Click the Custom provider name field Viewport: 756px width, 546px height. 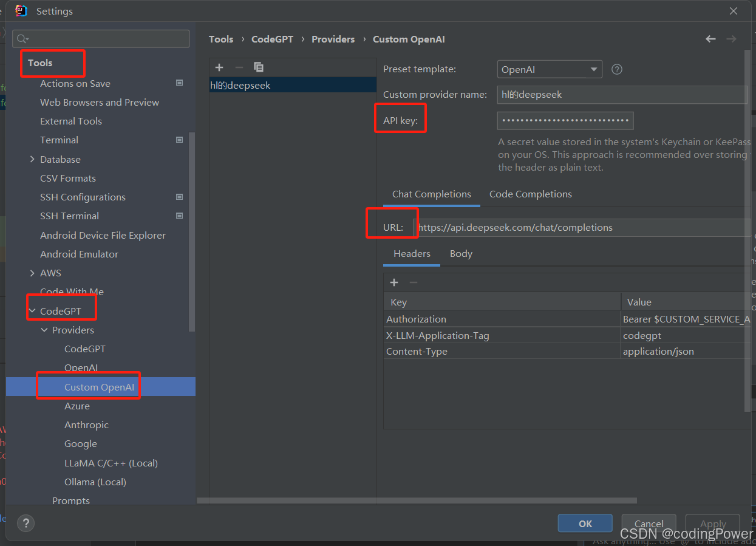622,95
